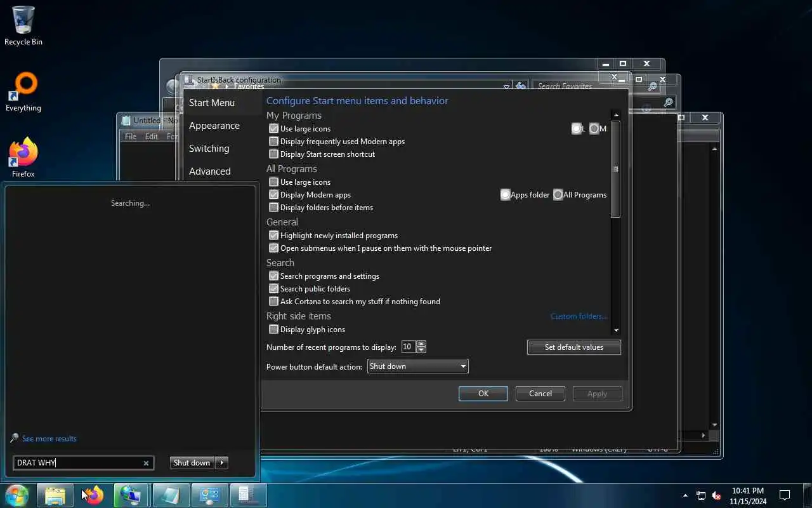
Task: Click See more results link
Action: 49,439
